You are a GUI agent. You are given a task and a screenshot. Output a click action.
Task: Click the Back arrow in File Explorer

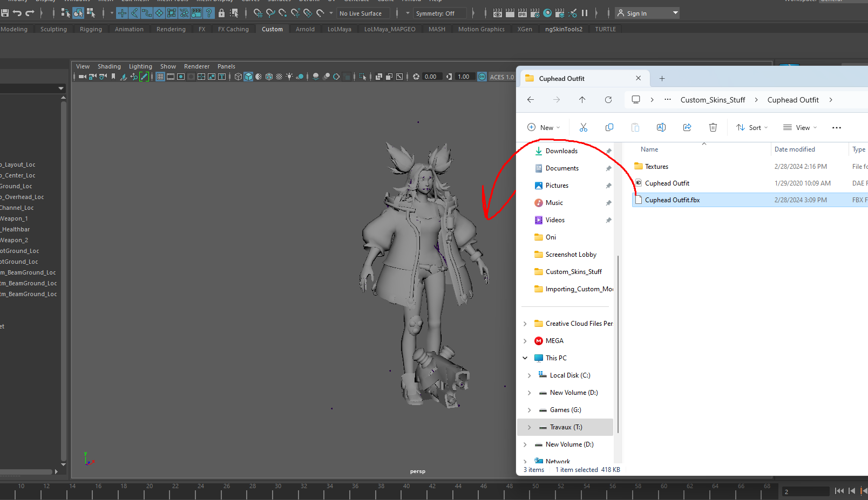(531, 100)
